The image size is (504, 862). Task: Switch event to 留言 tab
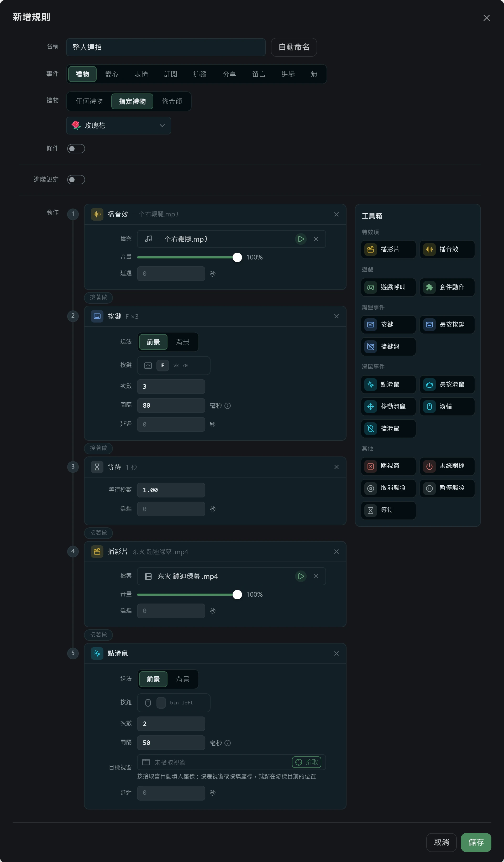[259, 74]
